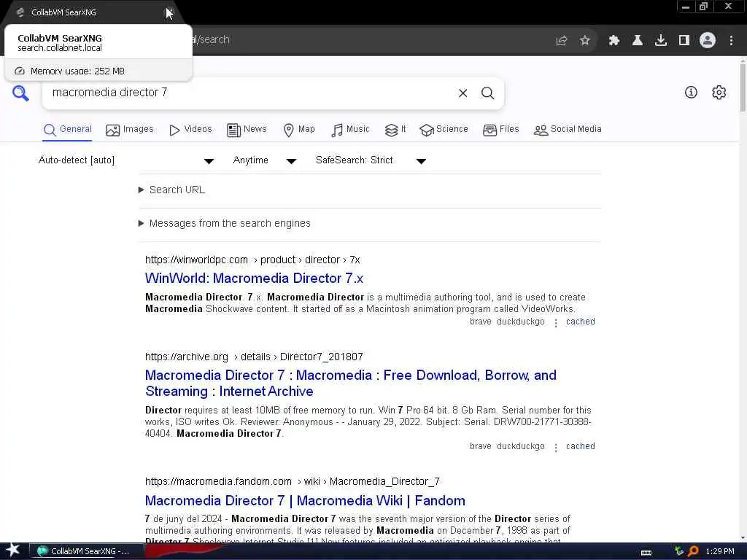The image size is (747, 560).
Task: Open cached copy of WinWorld result
Action: point(580,322)
